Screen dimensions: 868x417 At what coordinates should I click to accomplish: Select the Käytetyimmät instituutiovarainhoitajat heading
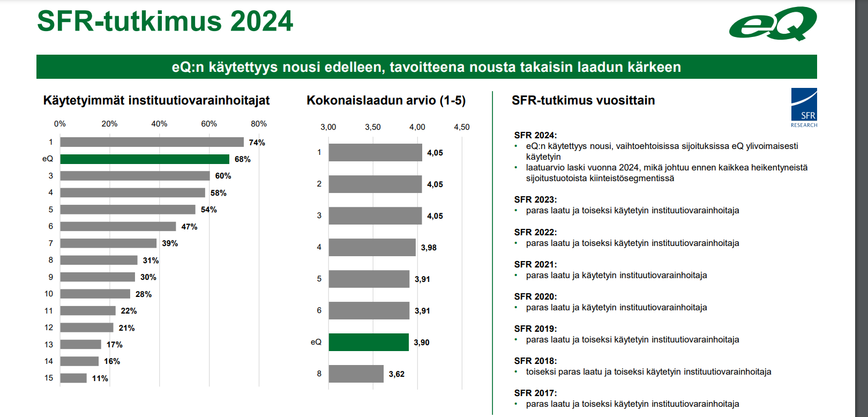[x=156, y=100]
